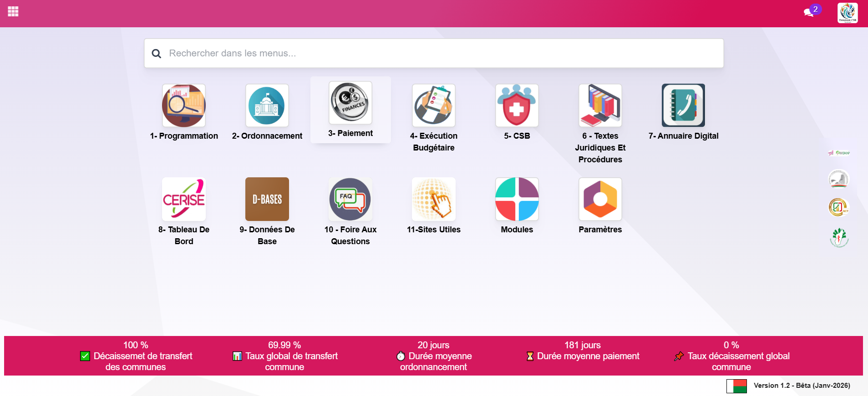Open the apps grid menu icon
Viewport: 868px width, 396px height.
coord(13,11)
